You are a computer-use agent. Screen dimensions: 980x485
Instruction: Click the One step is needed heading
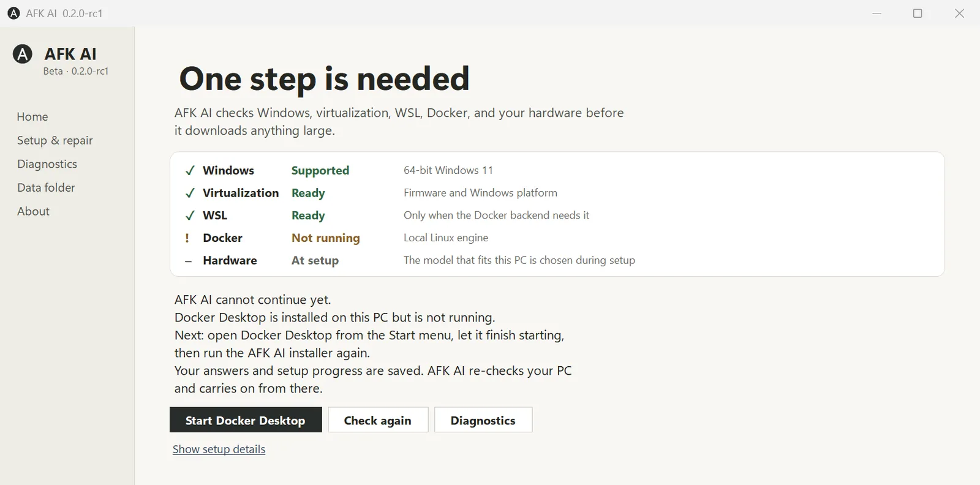point(324,79)
